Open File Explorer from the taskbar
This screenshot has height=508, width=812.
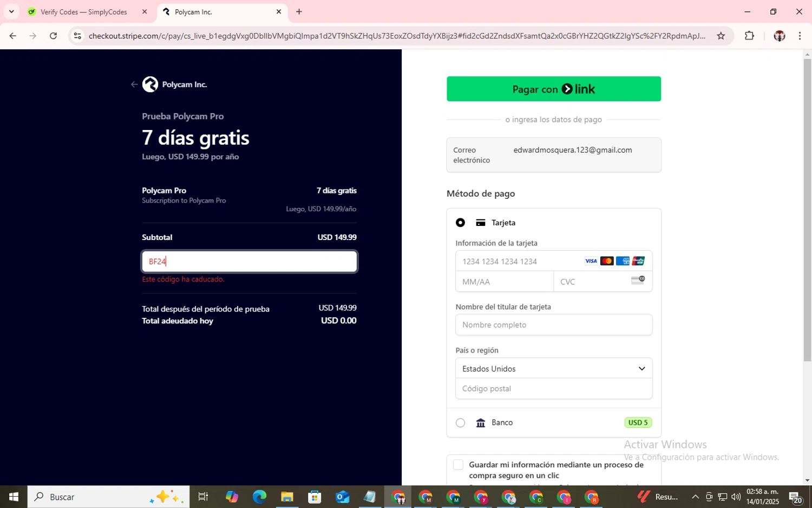click(x=287, y=497)
